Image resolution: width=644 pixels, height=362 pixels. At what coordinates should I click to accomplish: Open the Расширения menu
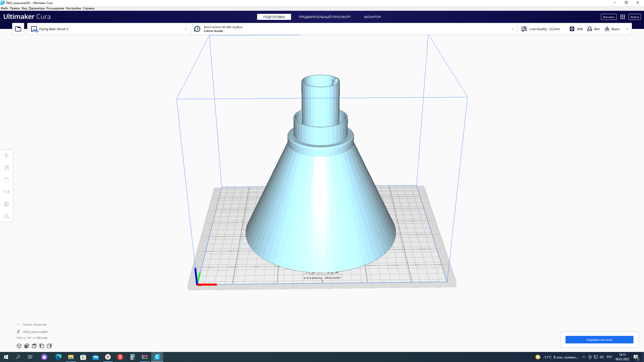click(55, 8)
